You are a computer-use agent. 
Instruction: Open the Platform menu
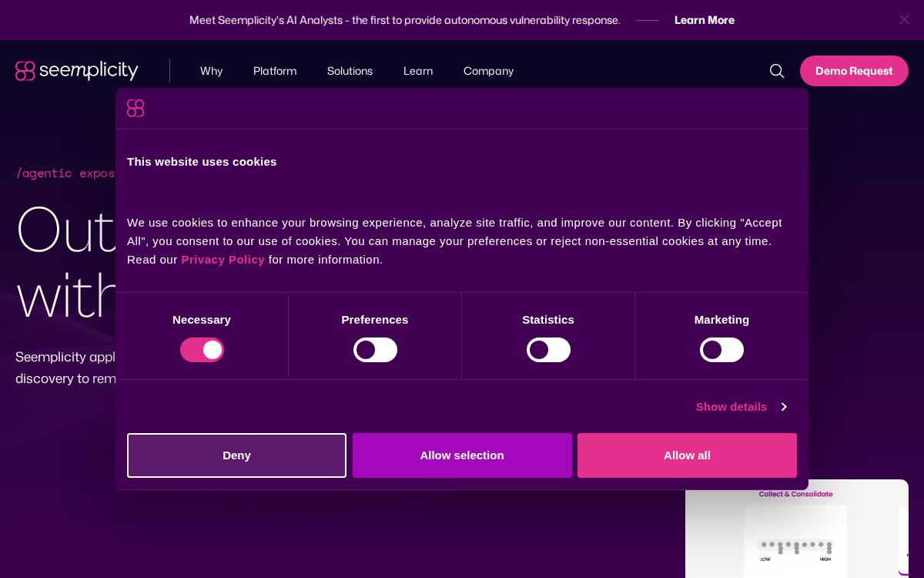tap(275, 71)
